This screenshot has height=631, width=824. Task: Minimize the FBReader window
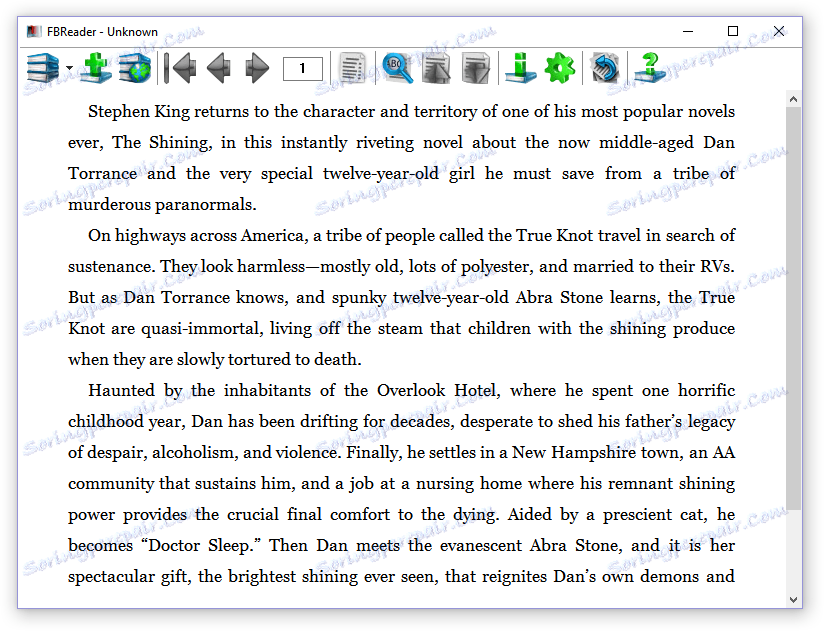pos(688,32)
